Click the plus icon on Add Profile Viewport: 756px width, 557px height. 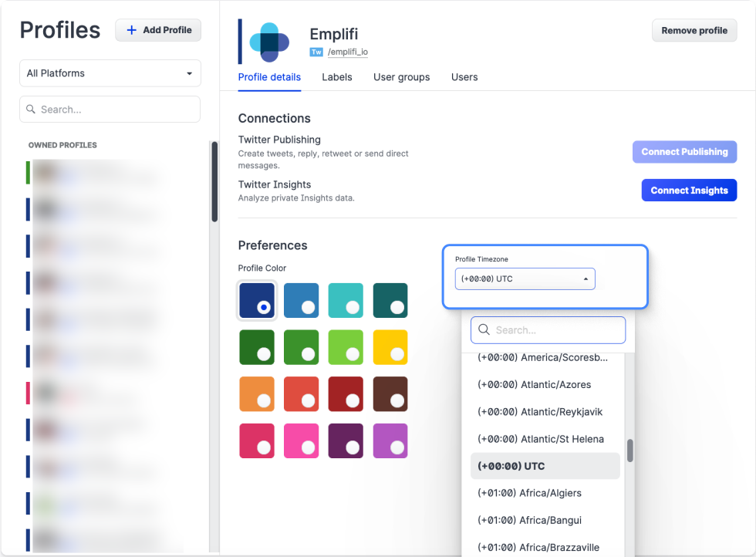pyautogui.click(x=131, y=30)
